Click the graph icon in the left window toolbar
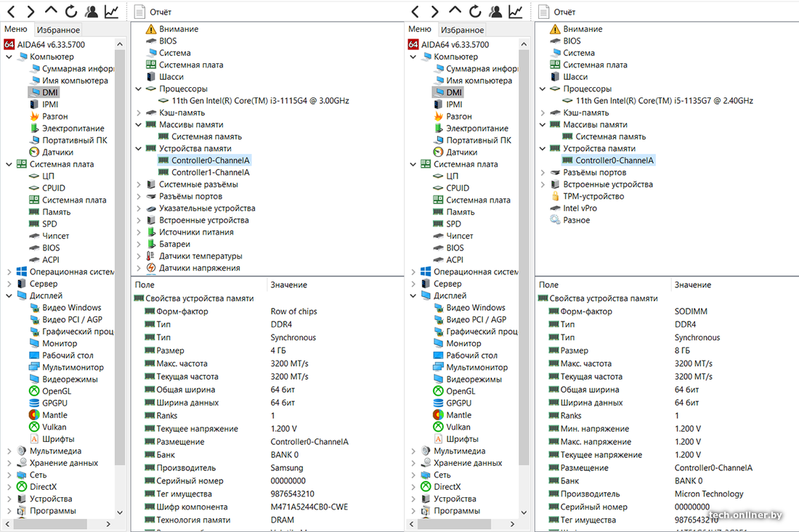The height and width of the screenshot is (532, 799). click(111, 11)
